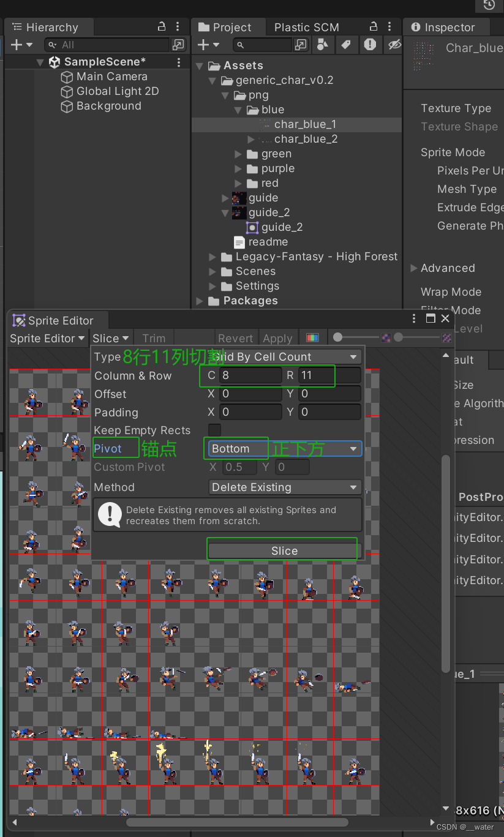
Task: Click the readme text file icon
Action: (239, 242)
